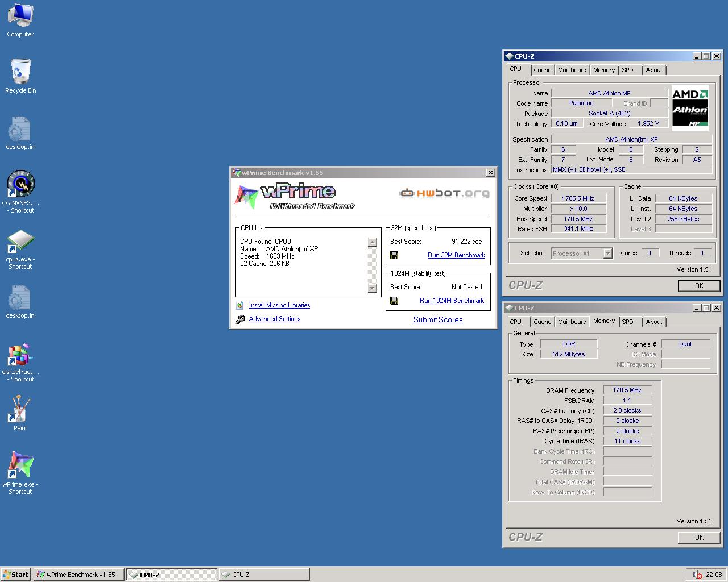Switch to wPrime Benchmark taskbar button
This screenshot has width=728, height=582.
(78, 575)
